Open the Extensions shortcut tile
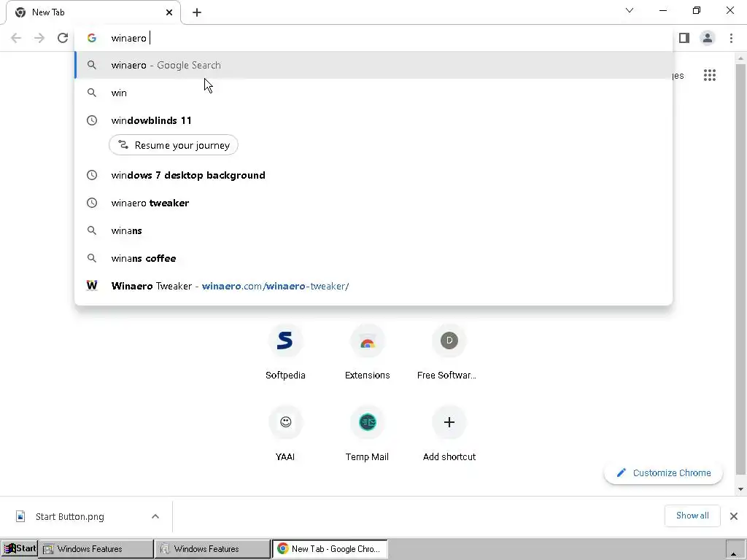 (368, 352)
